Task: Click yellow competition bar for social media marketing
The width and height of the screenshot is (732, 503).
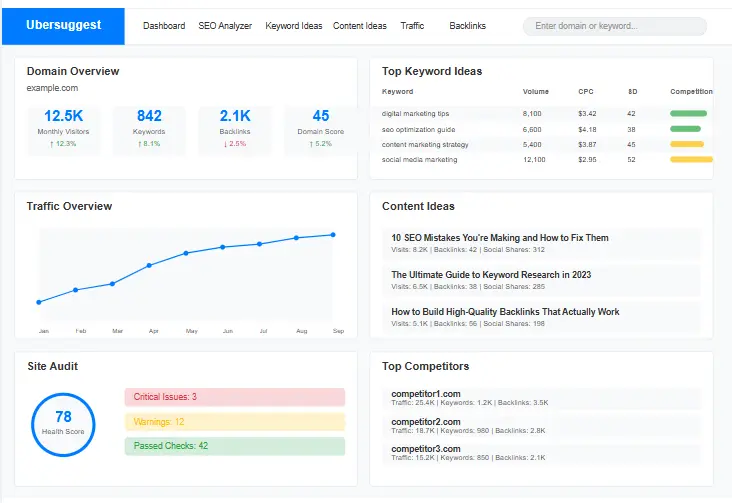Action: coord(691,159)
